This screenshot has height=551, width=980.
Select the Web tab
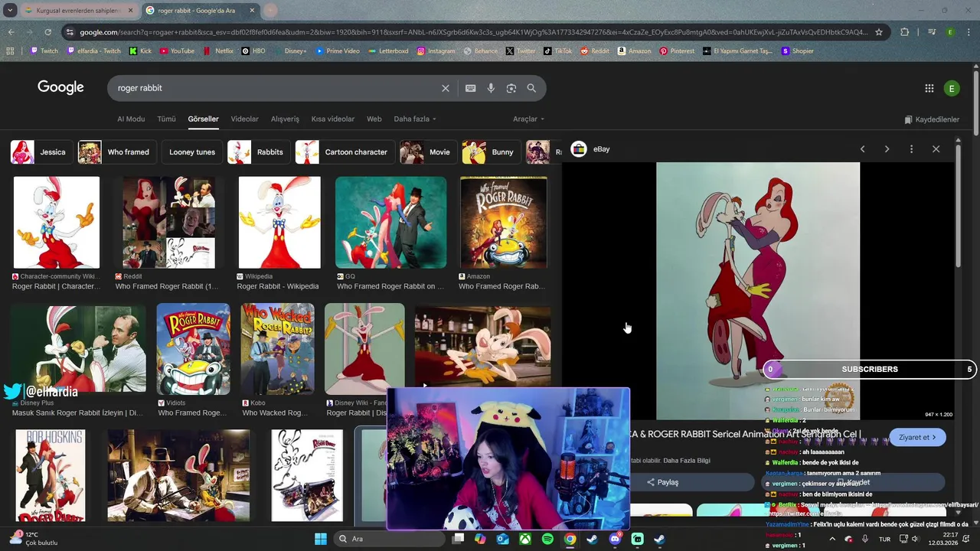pos(374,119)
